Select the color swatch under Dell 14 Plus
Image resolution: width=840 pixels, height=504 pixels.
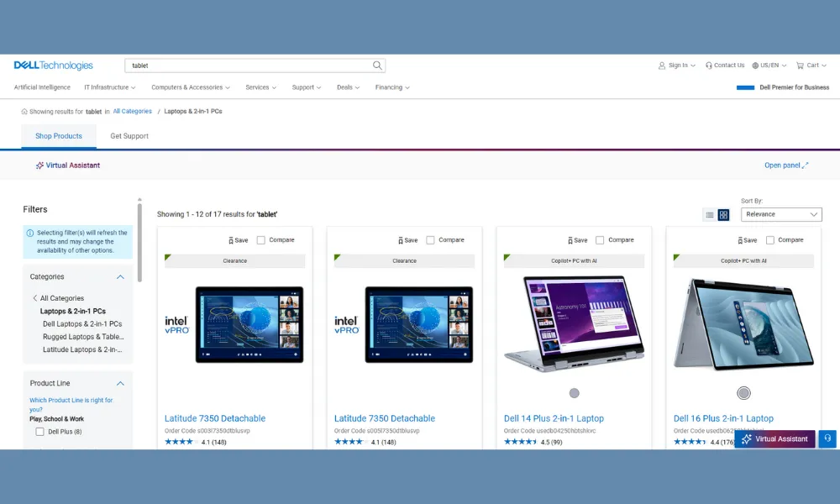[x=575, y=393]
